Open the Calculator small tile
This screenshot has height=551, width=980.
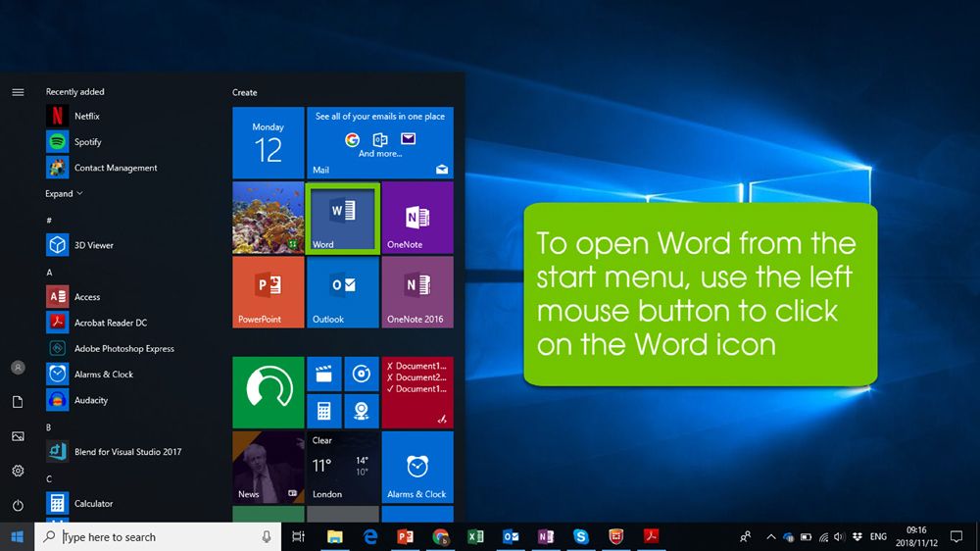click(323, 411)
